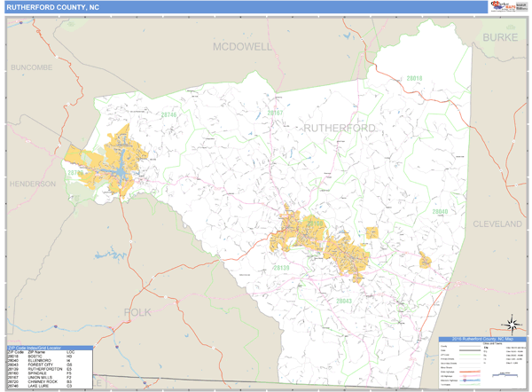Image resolution: width=532 pixels, height=392 pixels.
Task: Click the 28040 ZIP code label
Action: click(441, 212)
